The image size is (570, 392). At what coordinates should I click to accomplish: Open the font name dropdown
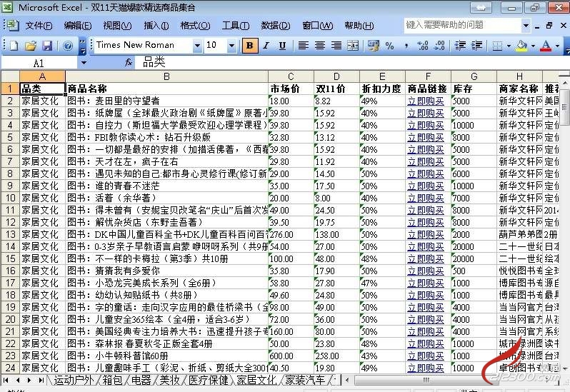tap(197, 46)
